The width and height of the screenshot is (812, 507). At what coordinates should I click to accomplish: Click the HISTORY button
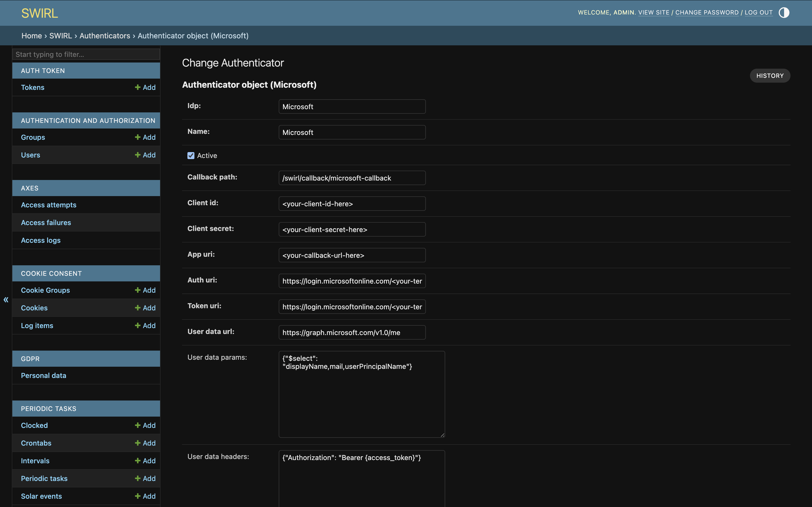pos(770,75)
